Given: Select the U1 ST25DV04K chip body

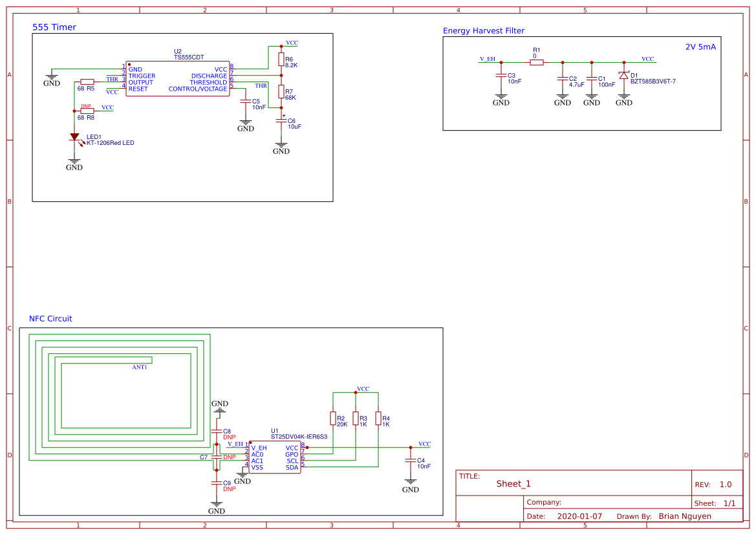Looking at the screenshot, I should click(x=275, y=457).
